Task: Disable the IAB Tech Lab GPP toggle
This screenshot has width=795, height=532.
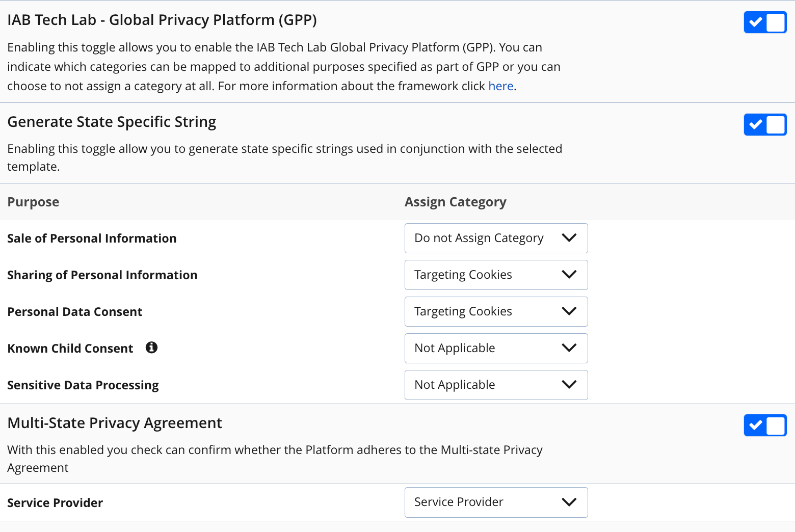Action: coord(765,22)
